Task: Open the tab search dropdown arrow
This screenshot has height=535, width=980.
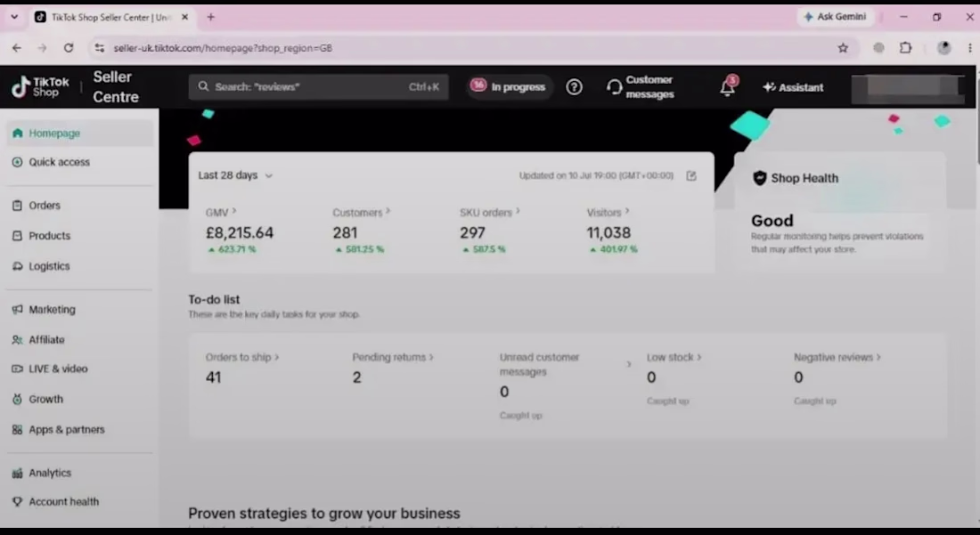Action: [x=14, y=17]
